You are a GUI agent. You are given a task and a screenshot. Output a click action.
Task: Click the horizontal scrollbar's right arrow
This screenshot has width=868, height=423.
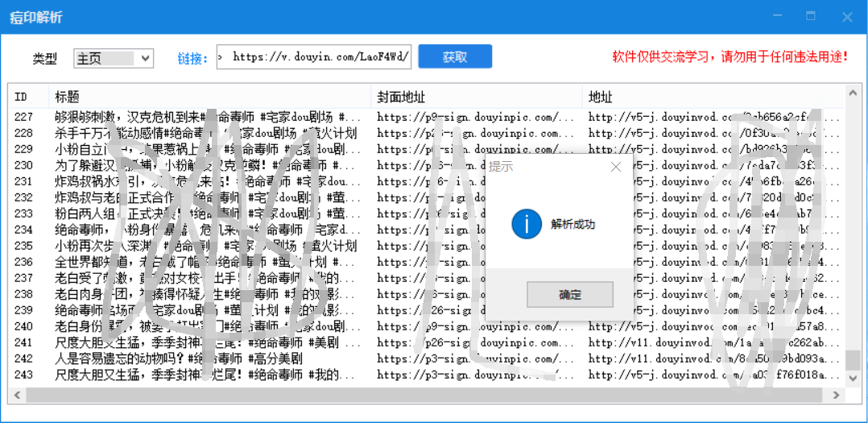click(x=837, y=396)
